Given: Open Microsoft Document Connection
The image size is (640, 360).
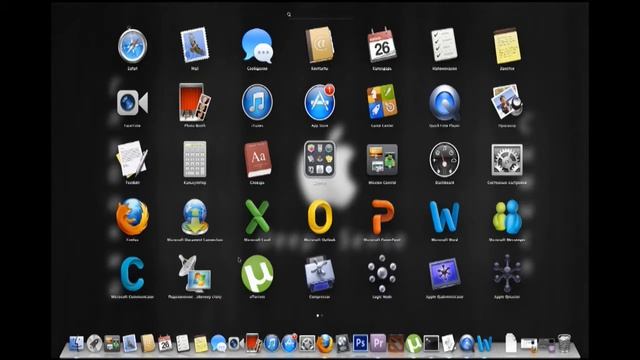Looking at the screenshot, I should pos(195,217).
